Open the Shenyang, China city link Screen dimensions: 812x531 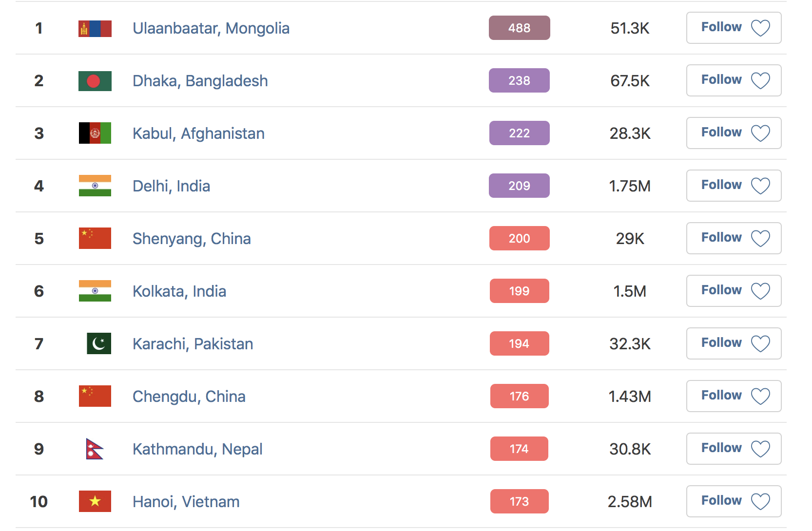[192, 239]
